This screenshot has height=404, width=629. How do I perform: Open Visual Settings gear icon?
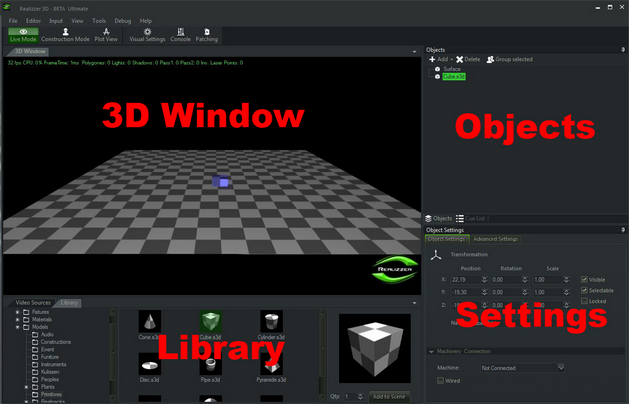pyautogui.click(x=148, y=32)
